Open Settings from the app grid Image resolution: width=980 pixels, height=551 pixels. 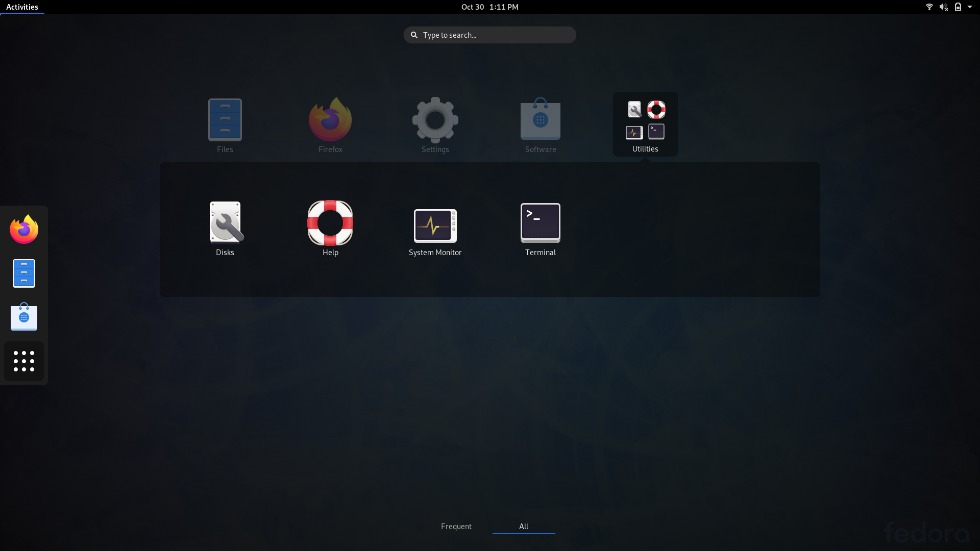tap(435, 125)
